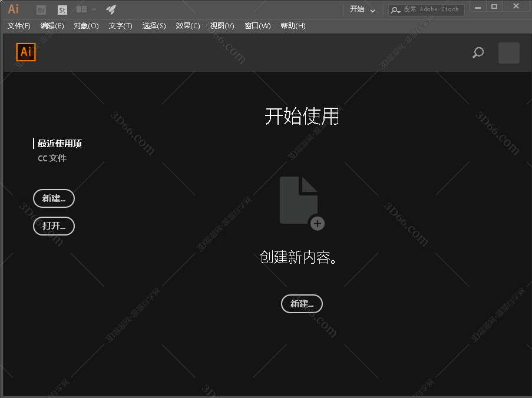Click the new document file icon
This screenshot has height=398, width=532.
[x=299, y=200]
